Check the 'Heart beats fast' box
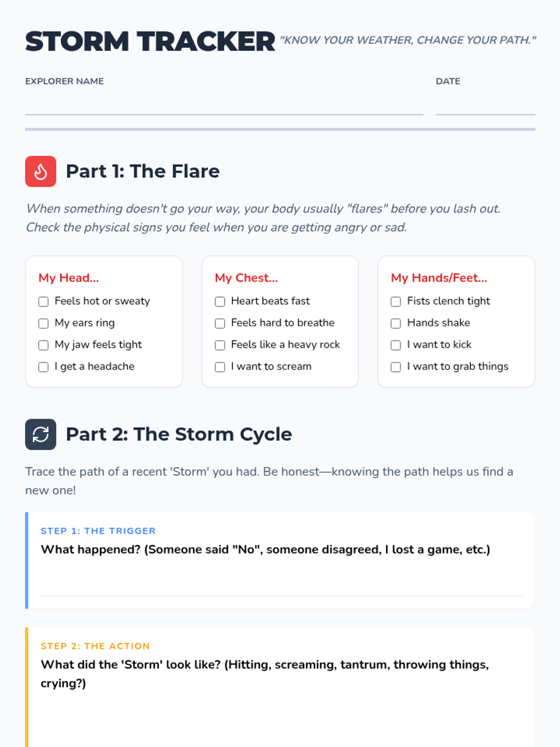This screenshot has height=747, width=560. [220, 302]
